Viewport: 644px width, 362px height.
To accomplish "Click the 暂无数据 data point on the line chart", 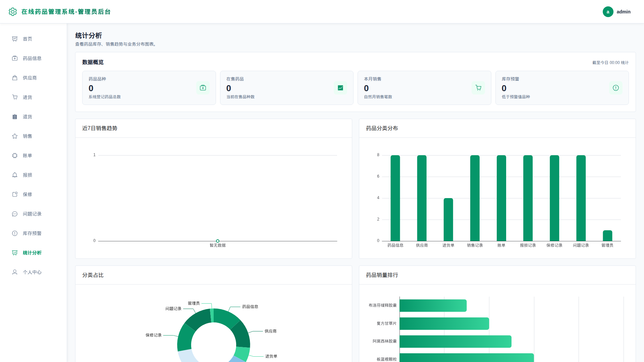I will pyautogui.click(x=218, y=241).
